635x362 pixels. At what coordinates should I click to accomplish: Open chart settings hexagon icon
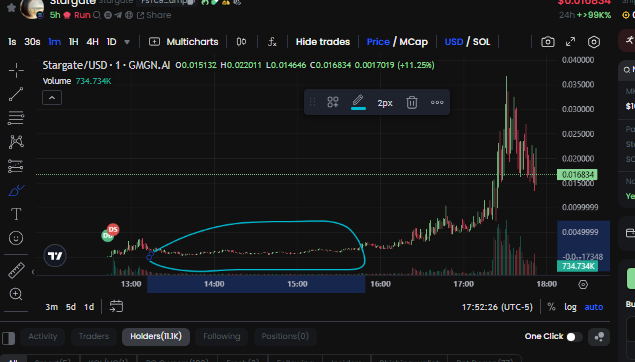click(594, 42)
